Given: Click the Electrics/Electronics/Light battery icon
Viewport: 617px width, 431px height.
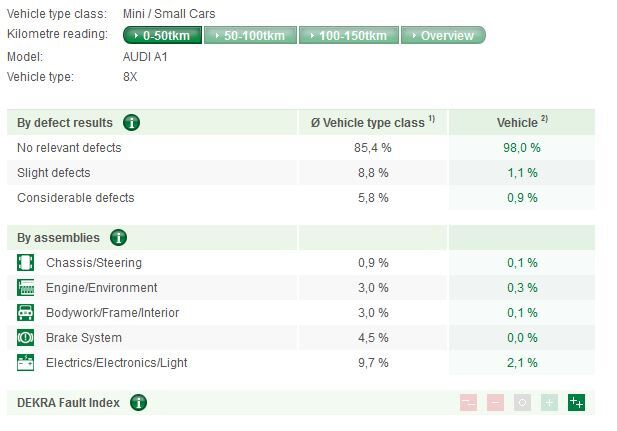Looking at the screenshot, I should (26, 363).
